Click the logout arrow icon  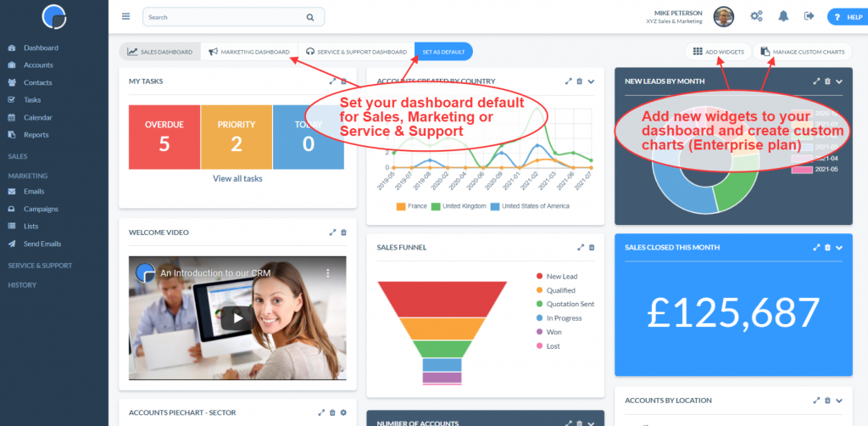(809, 16)
